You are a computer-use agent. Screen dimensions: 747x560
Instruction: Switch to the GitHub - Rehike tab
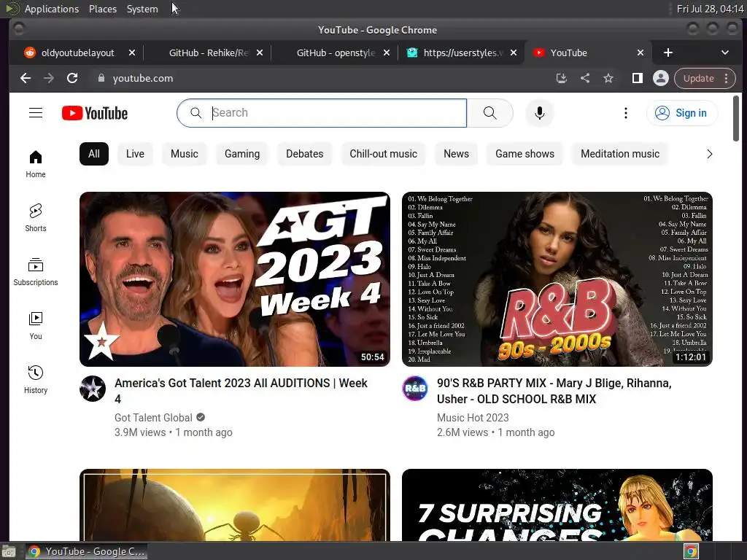(x=209, y=52)
